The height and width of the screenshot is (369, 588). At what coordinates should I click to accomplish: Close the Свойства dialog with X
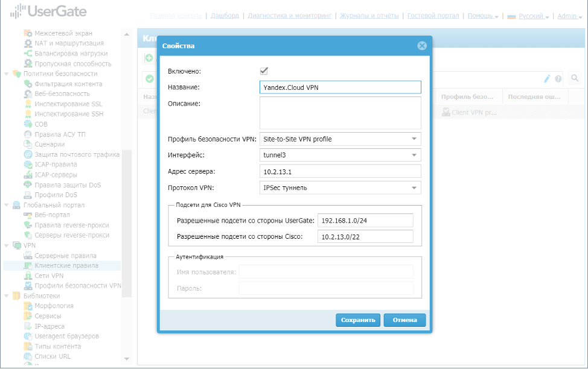422,46
